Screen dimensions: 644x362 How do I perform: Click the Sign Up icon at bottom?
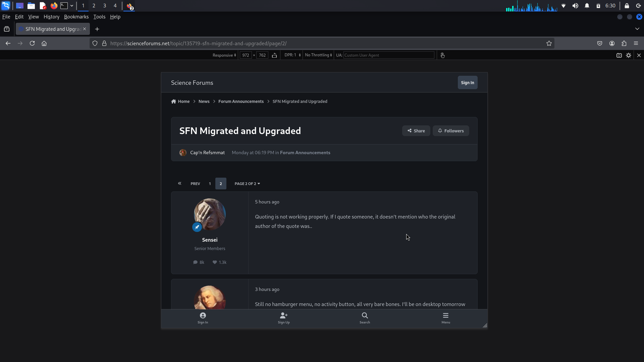click(283, 318)
